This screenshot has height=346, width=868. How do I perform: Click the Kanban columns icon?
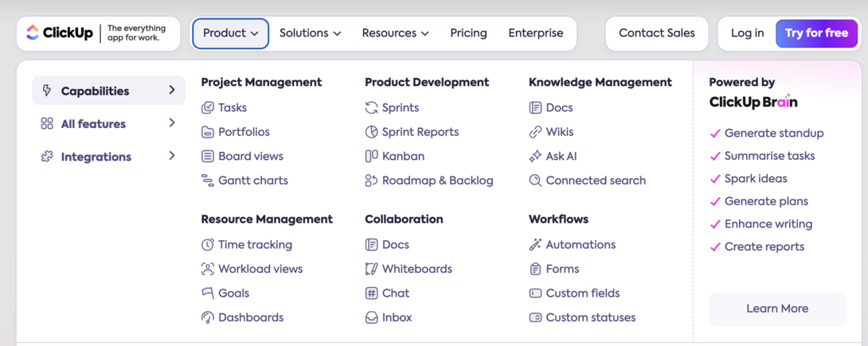click(x=371, y=157)
